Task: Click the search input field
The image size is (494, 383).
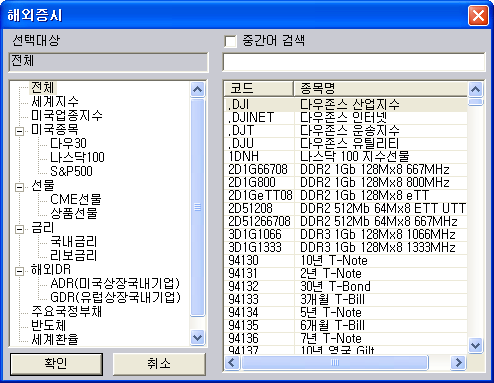Action: click(354, 62)
